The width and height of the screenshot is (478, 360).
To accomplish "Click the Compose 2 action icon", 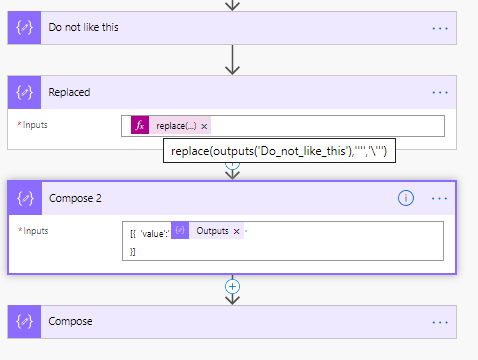I will (x=25, y=198).
